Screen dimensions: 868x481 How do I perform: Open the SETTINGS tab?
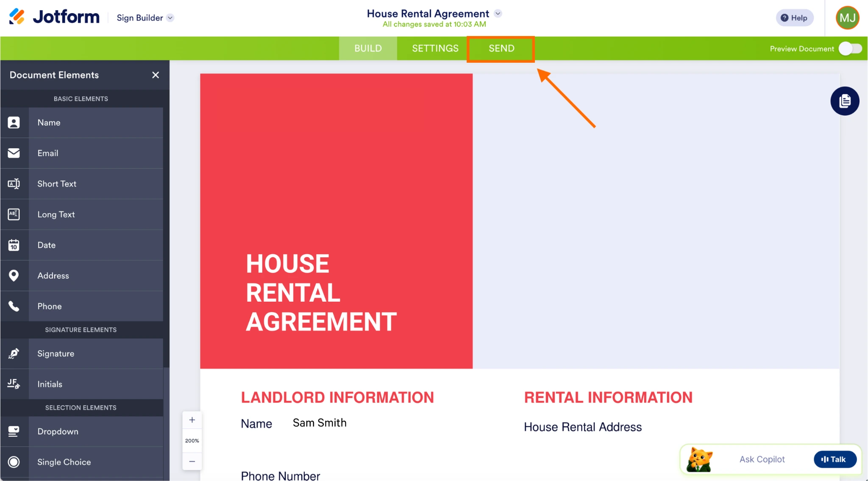coord(435,48)
